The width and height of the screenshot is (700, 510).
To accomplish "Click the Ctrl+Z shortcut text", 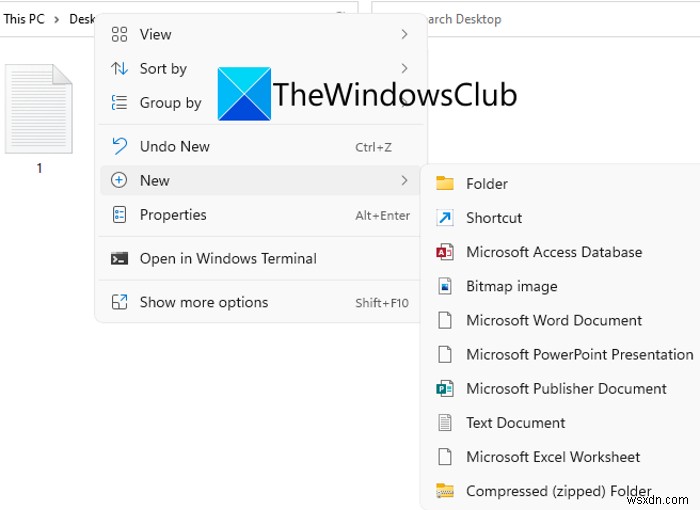I will [373, 147].
